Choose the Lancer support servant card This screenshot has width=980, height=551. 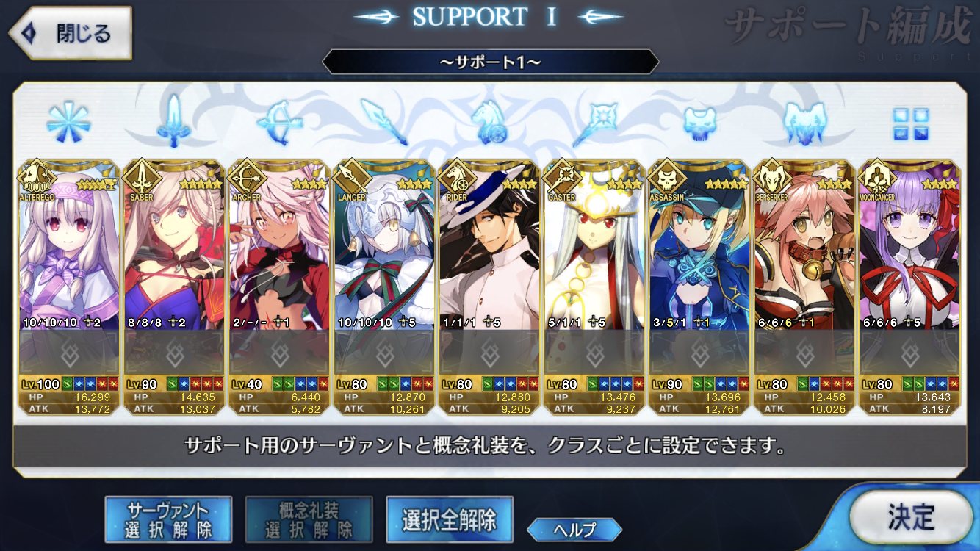383,244
